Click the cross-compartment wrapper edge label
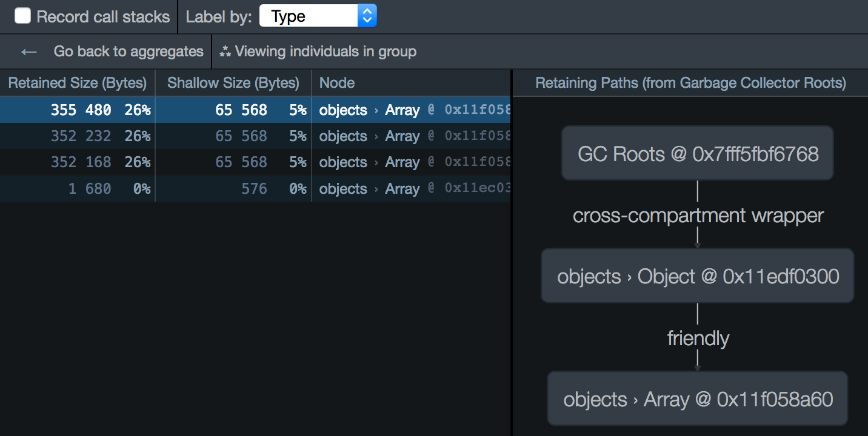Screen dimensions: 868x436 coord(698,215)
